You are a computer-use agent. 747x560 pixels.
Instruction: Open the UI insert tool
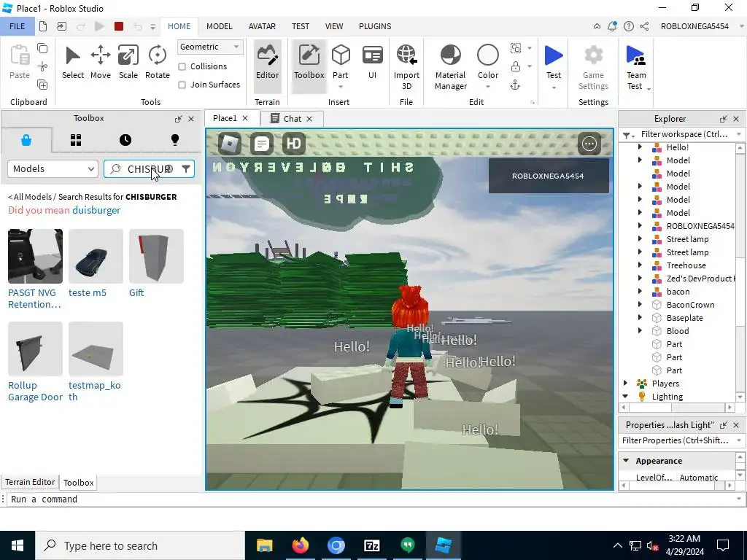click(373, 62)
